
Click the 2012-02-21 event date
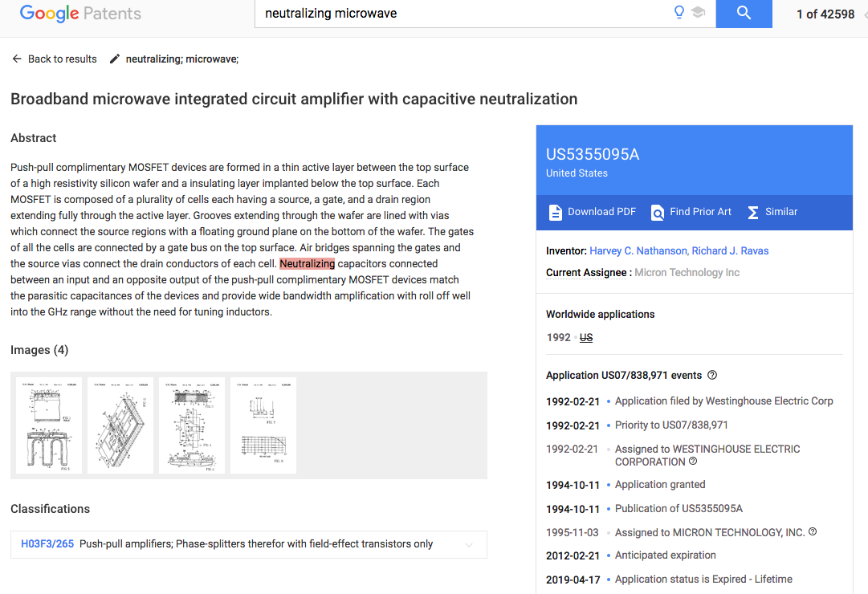[573, 555]
